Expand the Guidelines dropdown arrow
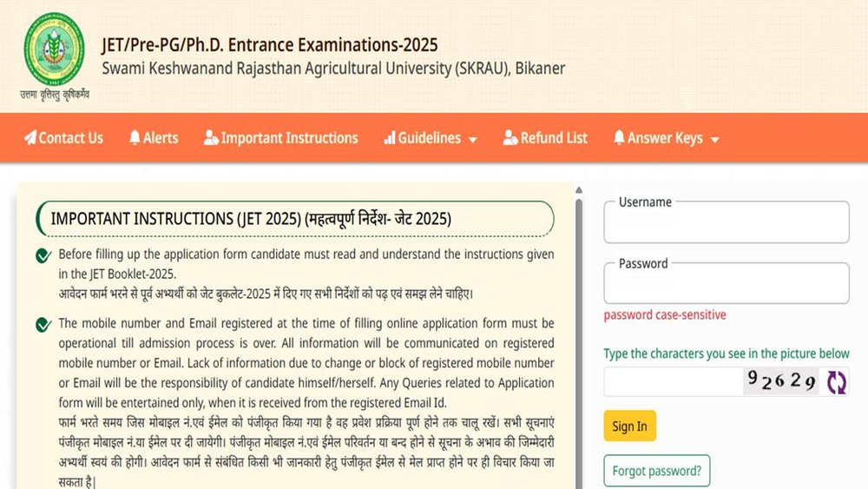 472,140
